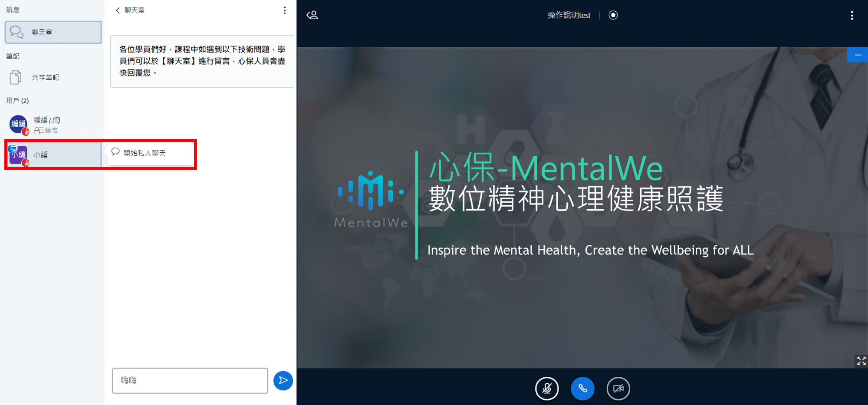Unmute the microphone button

(x=547, y=389)
